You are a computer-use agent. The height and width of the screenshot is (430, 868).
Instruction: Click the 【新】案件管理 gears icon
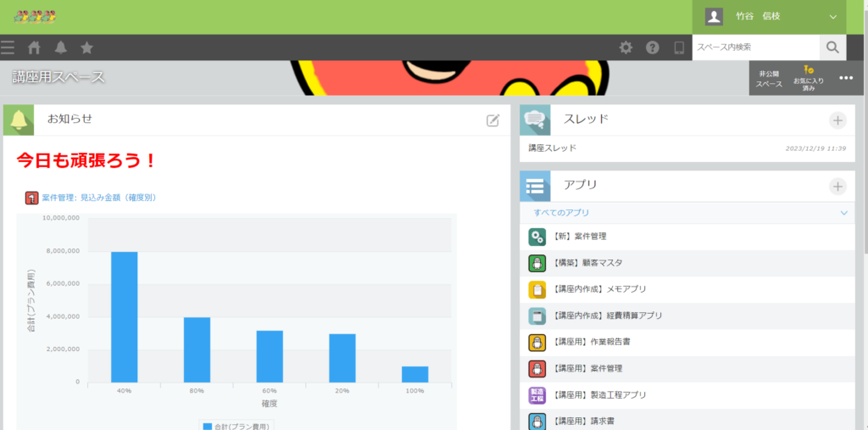pos(537,237)
